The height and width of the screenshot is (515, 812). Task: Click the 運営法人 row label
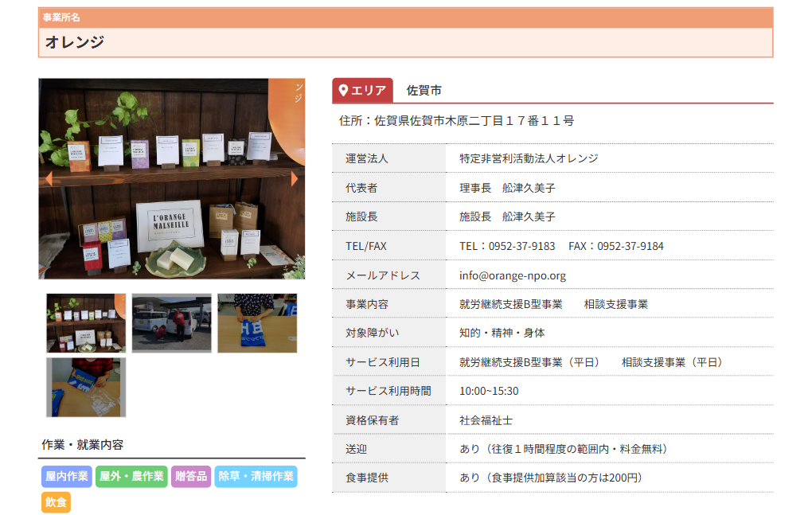pos(367,158)
